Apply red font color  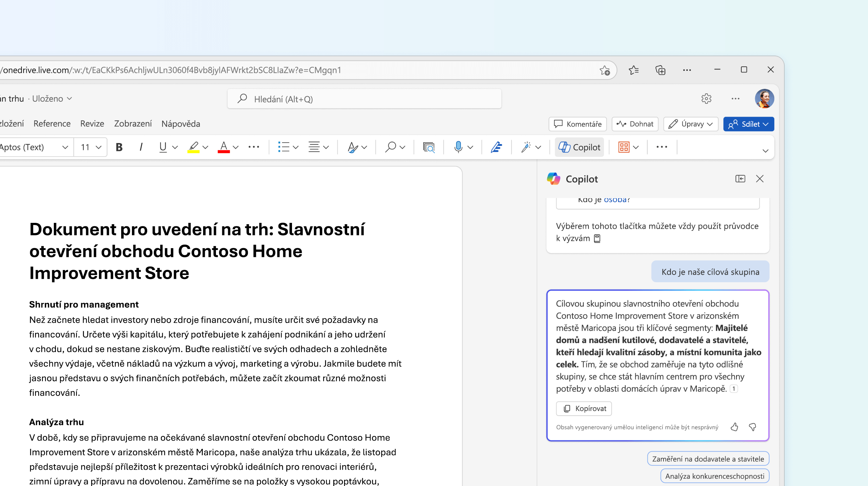pos(224,147)
